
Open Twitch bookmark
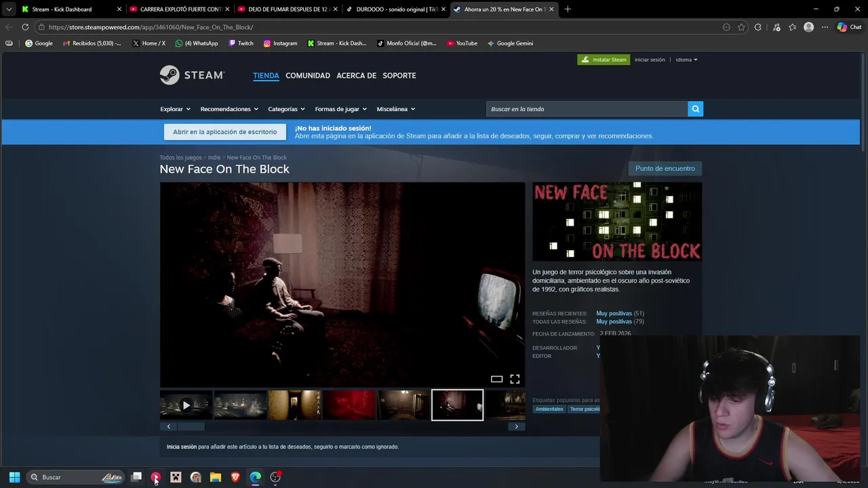[x=241, y=43]
